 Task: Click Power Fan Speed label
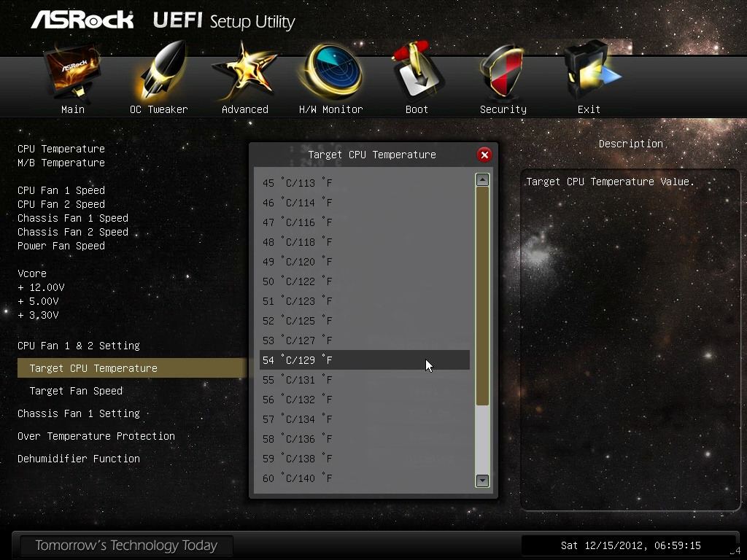61,246
